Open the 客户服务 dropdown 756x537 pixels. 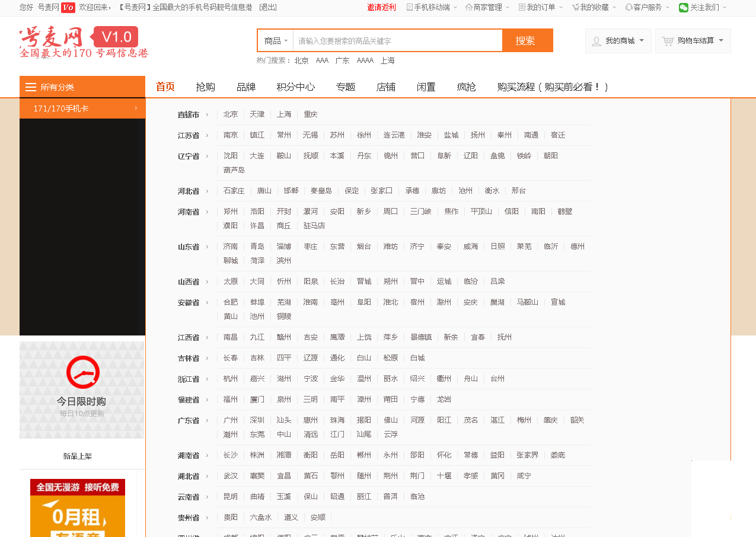[x=647, y=7]
